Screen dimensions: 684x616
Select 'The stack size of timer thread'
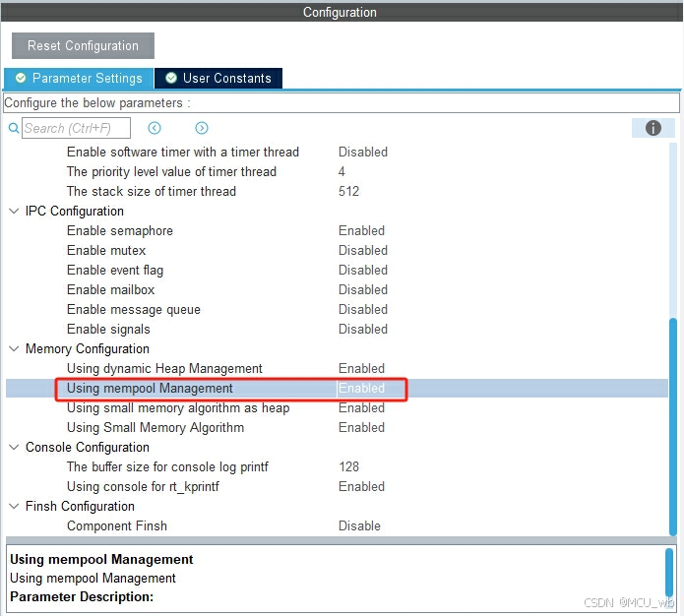[152, 191]
